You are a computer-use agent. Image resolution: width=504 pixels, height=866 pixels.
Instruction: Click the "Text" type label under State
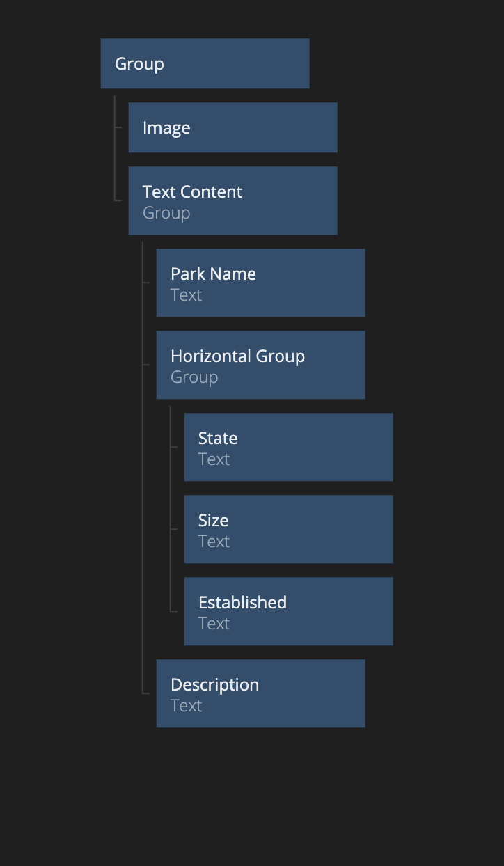214,459
